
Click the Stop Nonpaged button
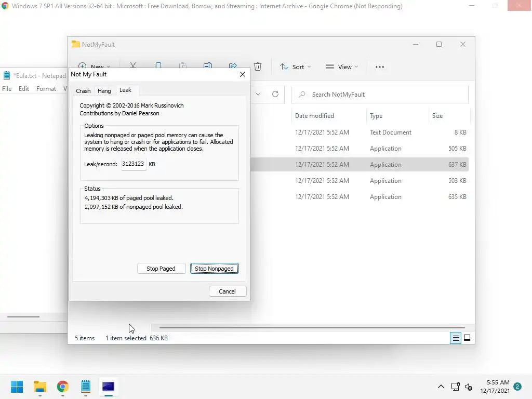click(x=214, y=269)
